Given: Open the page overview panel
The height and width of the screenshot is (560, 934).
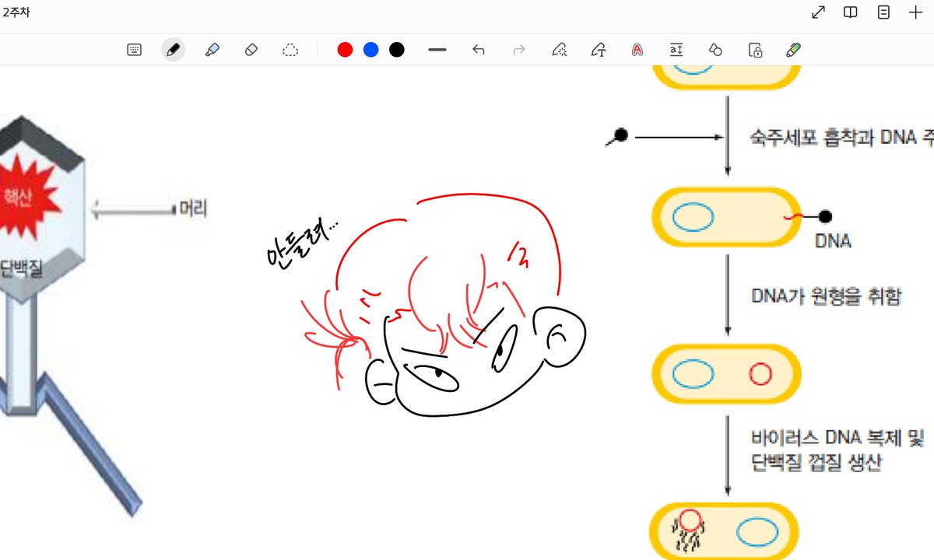Looking at the screenshot, I should click(883, 12).
